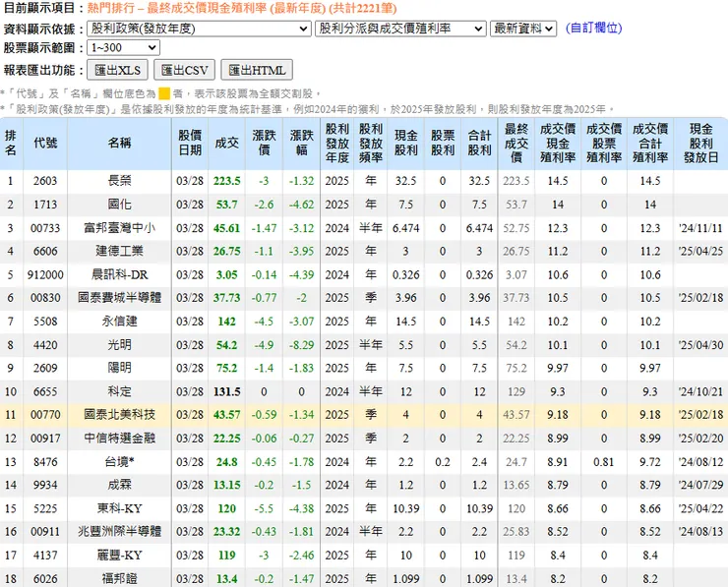Image resolution: width=728 pixels, height=587 pixels.
Task: Click the 匯出CSV button
Action: pos(184,70)
